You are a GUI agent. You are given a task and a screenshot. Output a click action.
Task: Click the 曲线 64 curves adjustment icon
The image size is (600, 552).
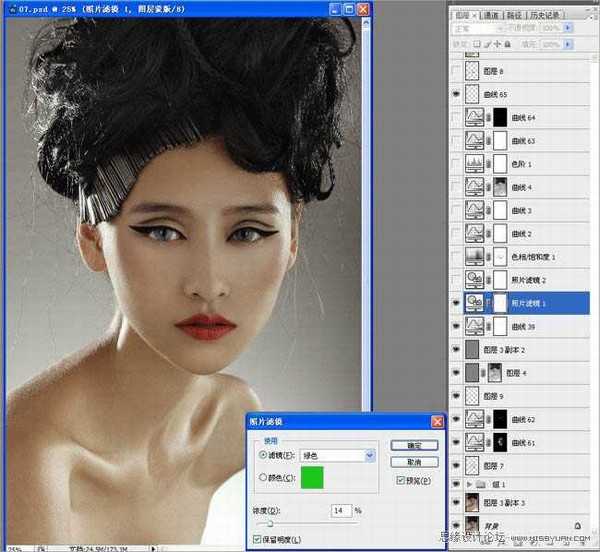tap(477, 118)
